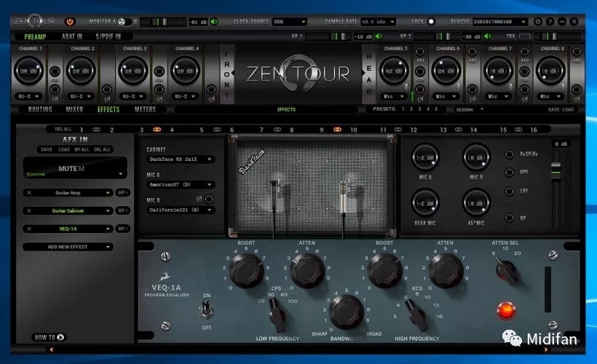Open the Cabinet Darkface 65 2x12 dropdown

pos(180,159)
